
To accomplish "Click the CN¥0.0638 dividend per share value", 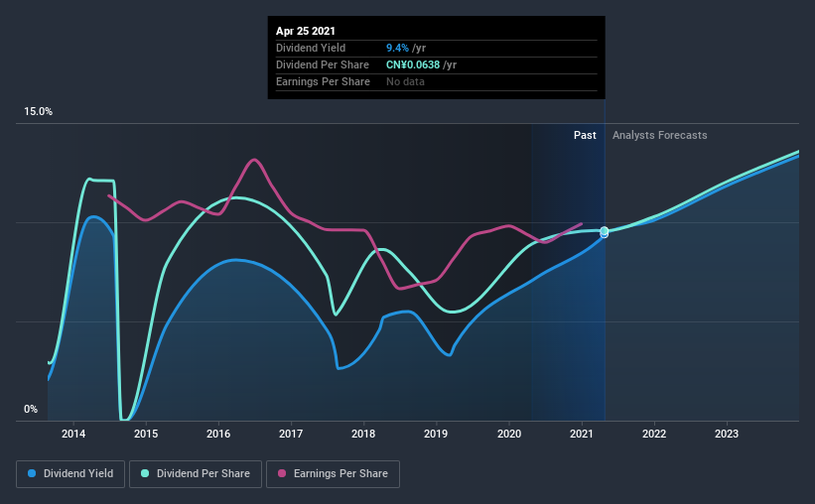I will click(x=413, y=64).
